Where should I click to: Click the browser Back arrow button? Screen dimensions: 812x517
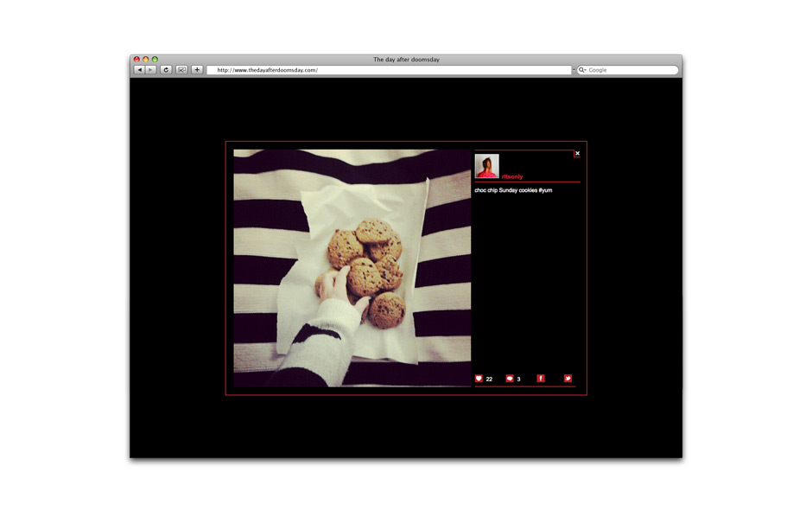click(139, 70)
